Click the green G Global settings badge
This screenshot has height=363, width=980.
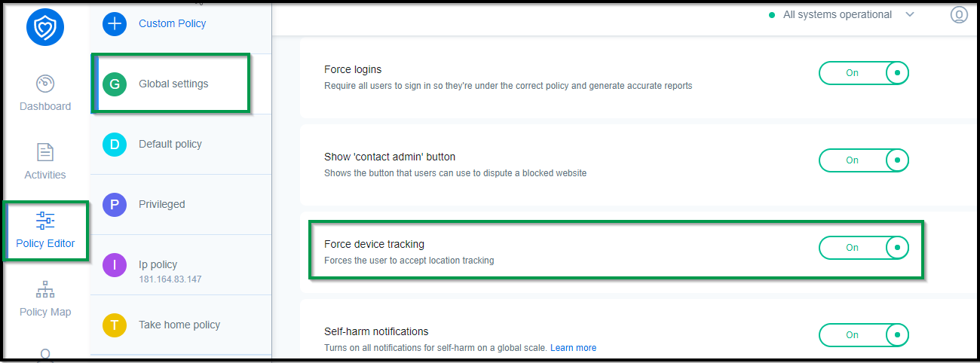point(115,84)
